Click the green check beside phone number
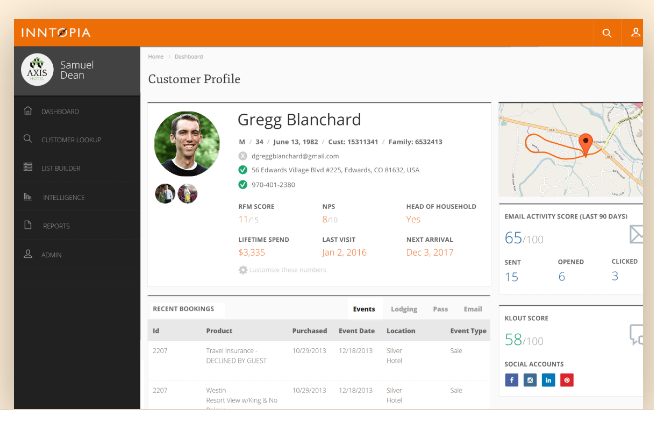 [x=243, y=184]
